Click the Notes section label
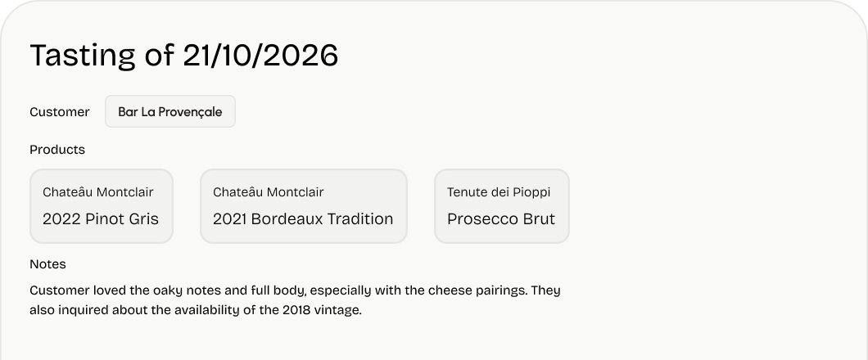Viewport: 868px width, 360px height. (47, 264)
